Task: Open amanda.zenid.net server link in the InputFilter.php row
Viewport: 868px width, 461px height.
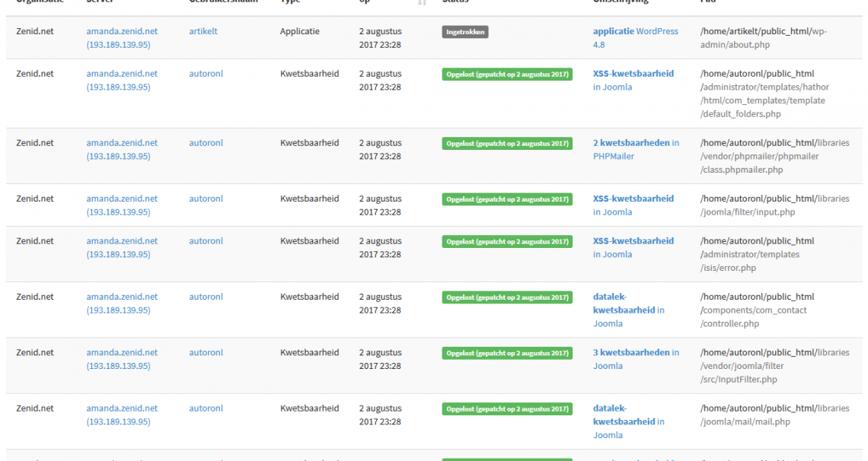Action: pos(122,359)
